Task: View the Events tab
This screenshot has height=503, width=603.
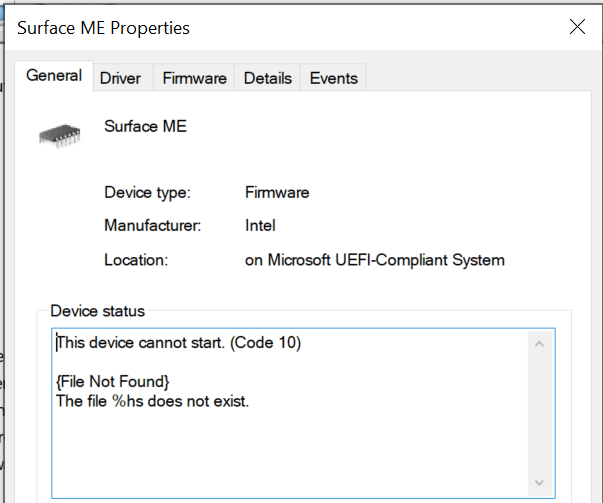Action: 334,78
